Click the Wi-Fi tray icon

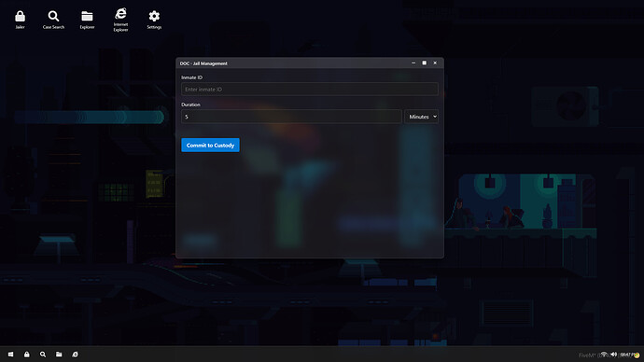[604, 355]
